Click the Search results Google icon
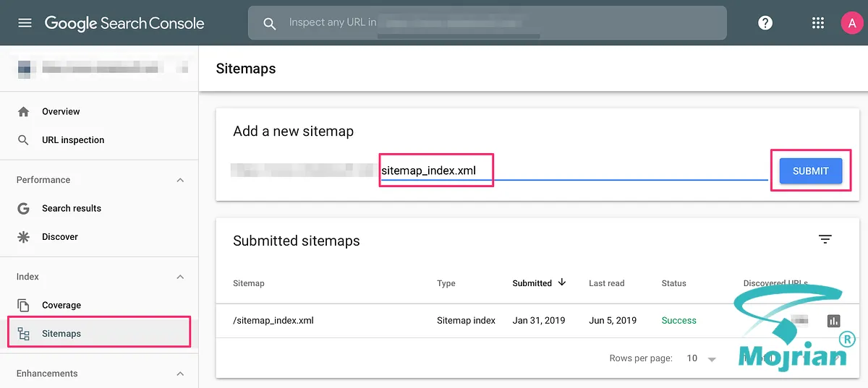 (24, 208)
